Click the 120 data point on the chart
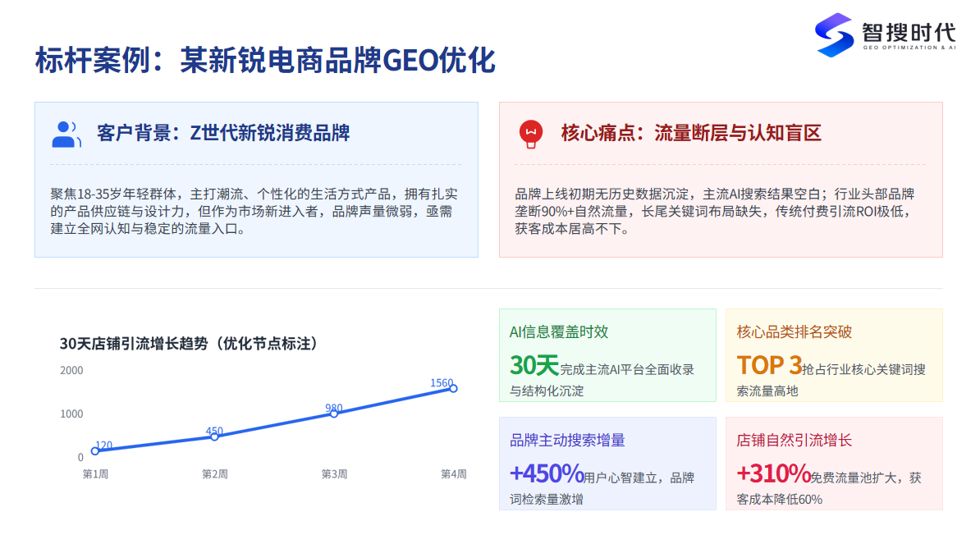This screenshot has height=553, width=980. point(95,451)
